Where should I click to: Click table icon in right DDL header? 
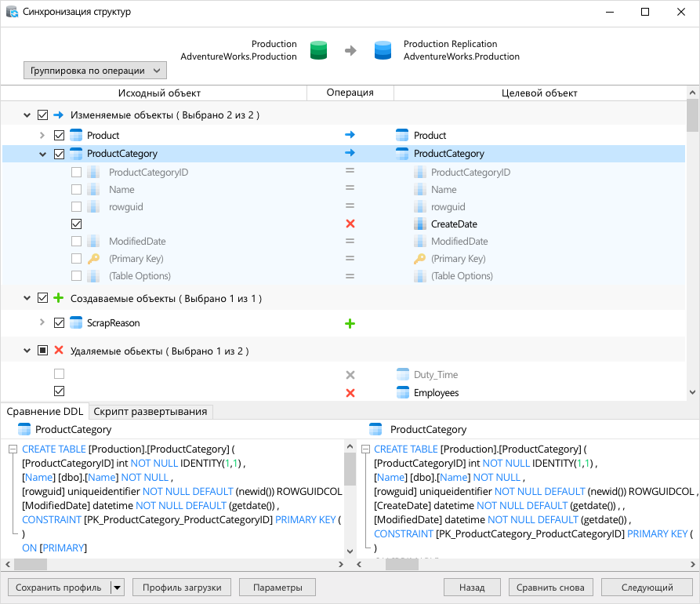[376, 429]
